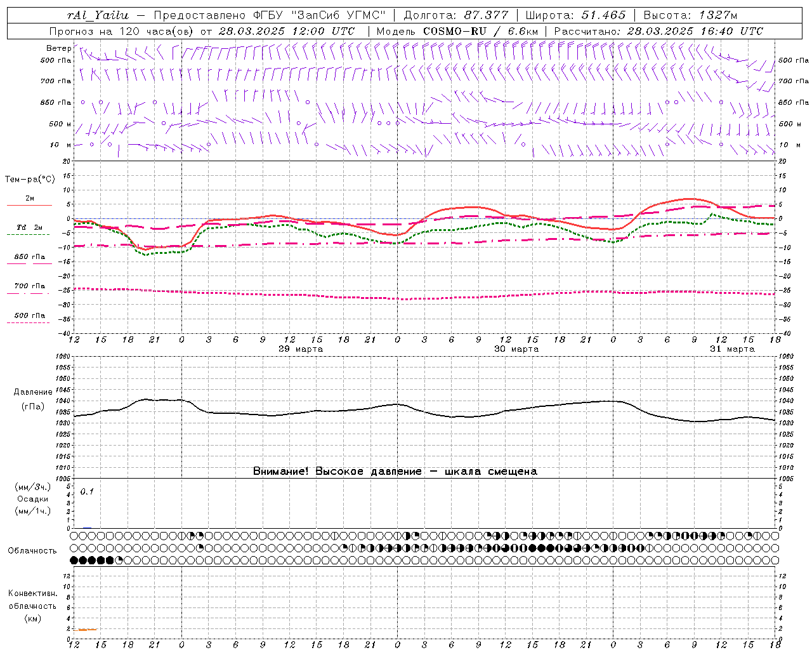Click the (мм/3ч.) precipitation unit label
The width and height of the screenshot is (812, 650).
(x=32, y=487)
